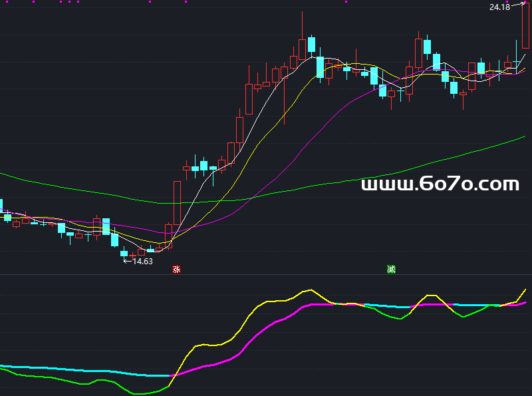The height and width of the screenshot is (396, 532).
Task: Click the red 涨 signal marker
Action: tap(176, 269)
